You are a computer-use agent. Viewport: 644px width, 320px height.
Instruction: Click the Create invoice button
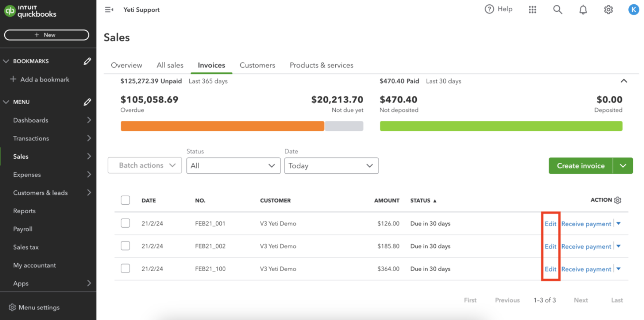click(580, 166)
